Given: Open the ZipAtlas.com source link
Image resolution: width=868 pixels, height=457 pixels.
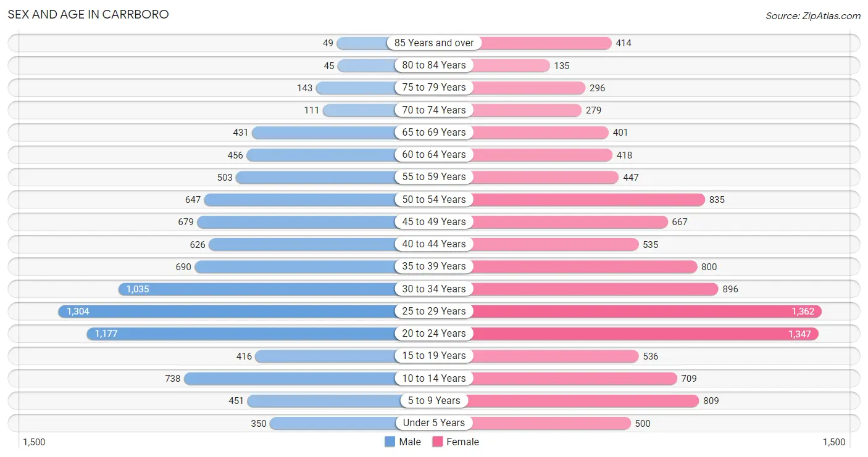Looking at the screenshot, I should (812, 15).
